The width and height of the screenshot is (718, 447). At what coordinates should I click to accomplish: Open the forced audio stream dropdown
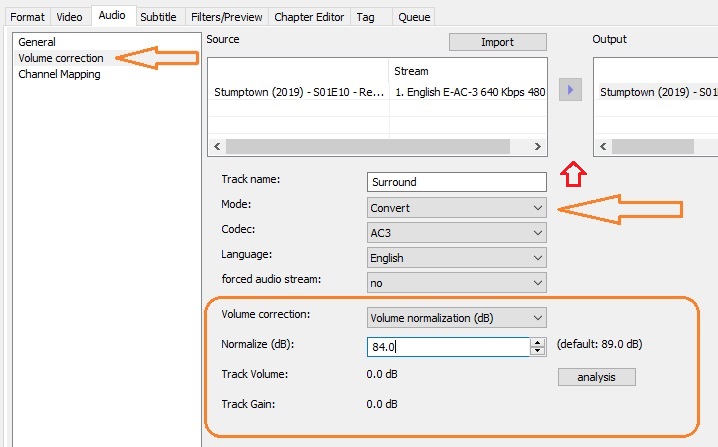(x=457, y=283)
